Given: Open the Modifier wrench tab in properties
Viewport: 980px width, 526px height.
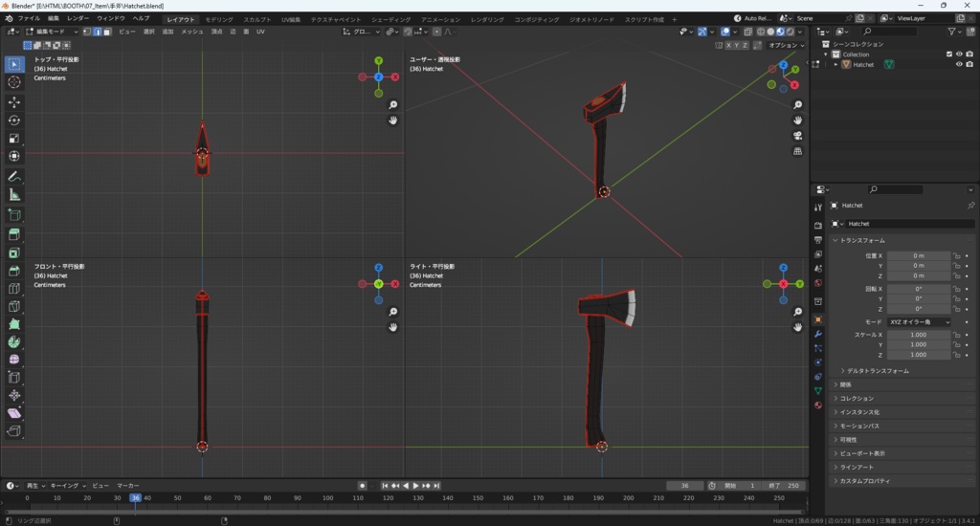Looking at the screenshot, I should 817,334.
